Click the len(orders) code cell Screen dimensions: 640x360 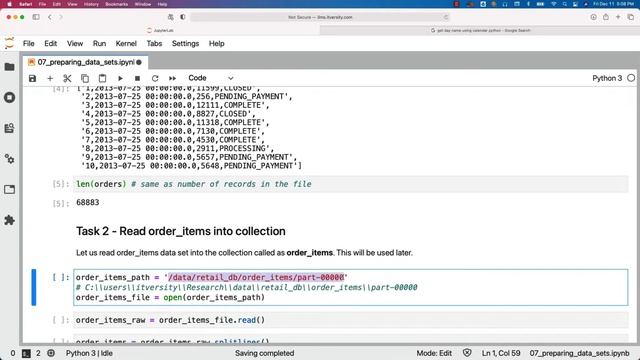[x=351, y=184]
